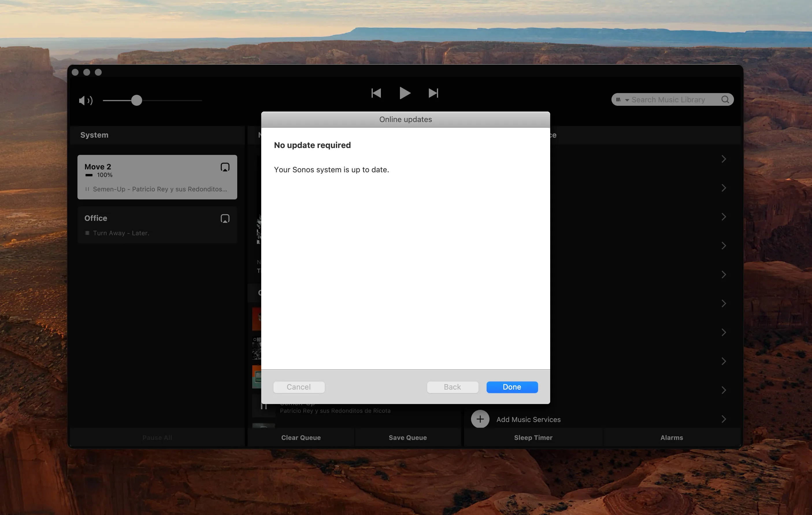The height and width of the screenshot is (515, 812).
Task: Click the Online updates dialog title bar
Action: click(405, 119)
